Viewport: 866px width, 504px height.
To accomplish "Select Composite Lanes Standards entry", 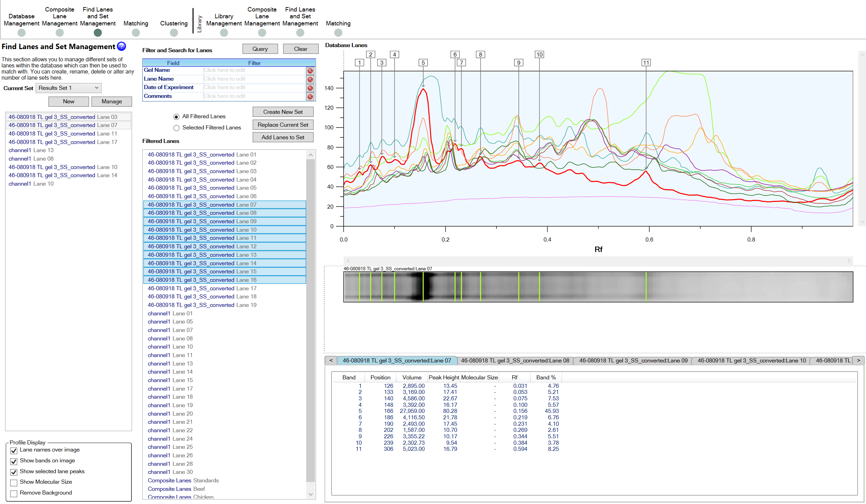I will click(x=225, y=480).
